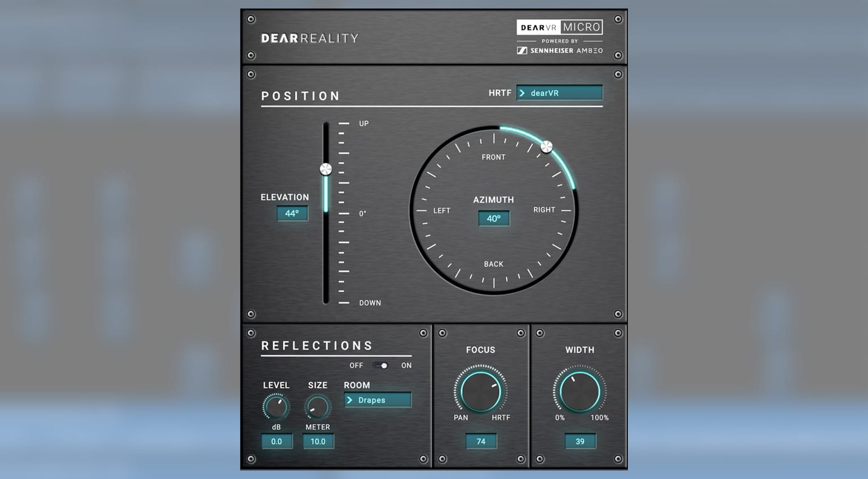This screenshot has height=479, width=868.
Task: Click the FRONT label on azimuth dial
Action: point(494,157)
